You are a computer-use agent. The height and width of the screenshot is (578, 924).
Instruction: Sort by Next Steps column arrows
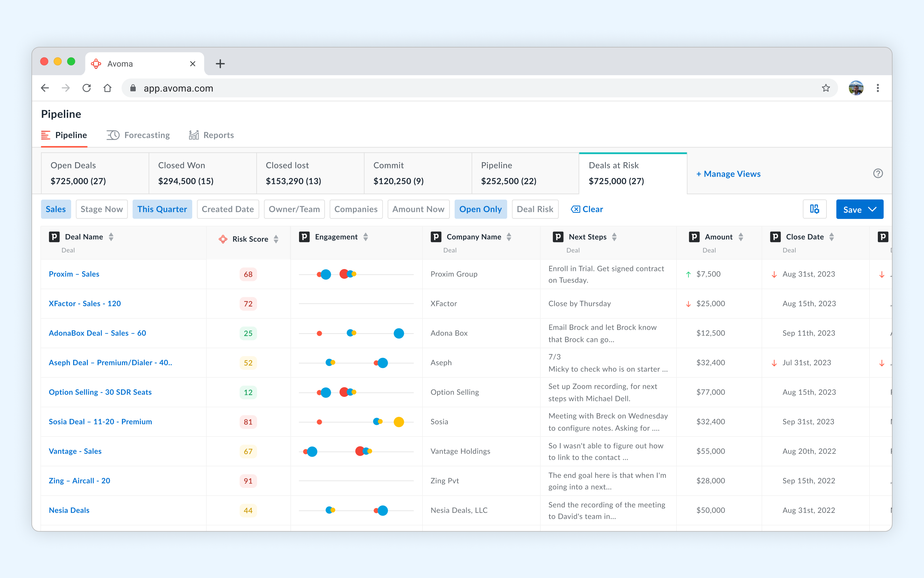click(x=614, y=237)
